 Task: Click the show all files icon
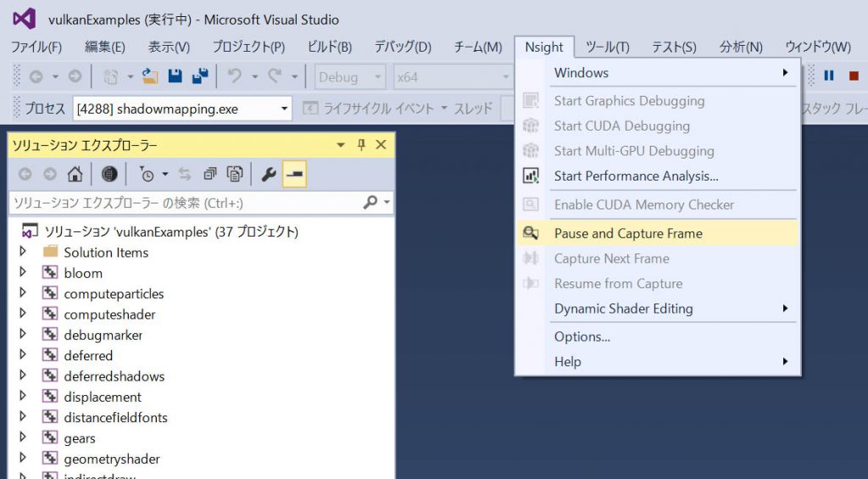(x=235, y=175)
